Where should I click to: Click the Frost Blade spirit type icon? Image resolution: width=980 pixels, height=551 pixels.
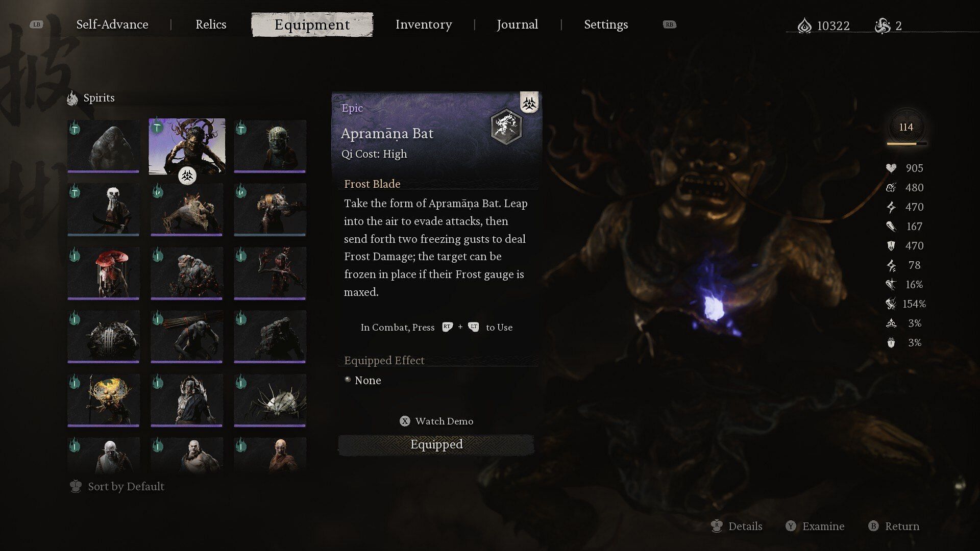coord(529,102)
